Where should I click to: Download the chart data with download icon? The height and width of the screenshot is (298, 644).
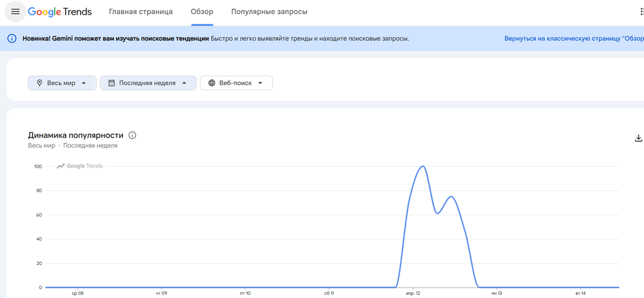point(638,138)
